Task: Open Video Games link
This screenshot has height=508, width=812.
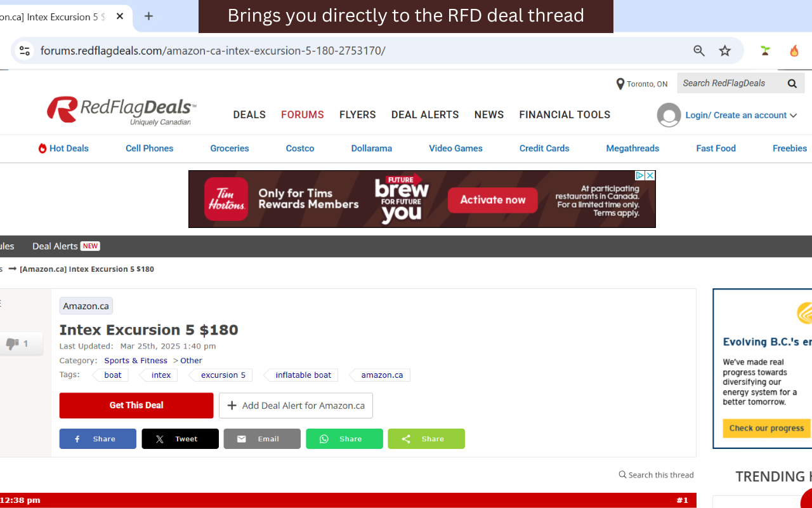Action: [455, 149]
